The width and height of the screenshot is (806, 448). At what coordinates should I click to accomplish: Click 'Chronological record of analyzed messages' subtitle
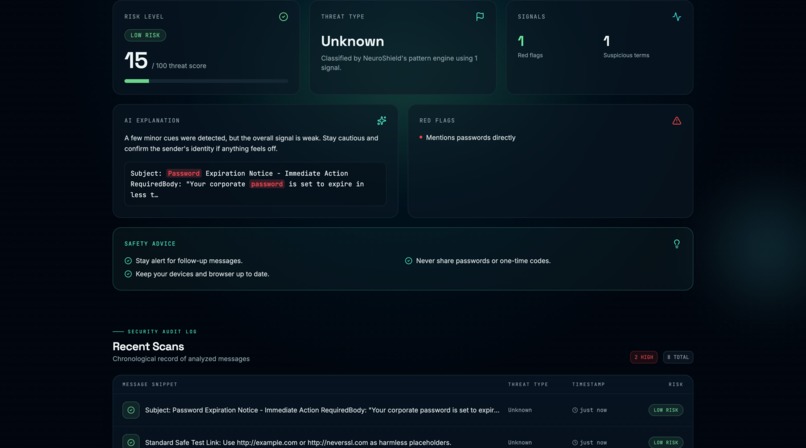tap(181, 359)
